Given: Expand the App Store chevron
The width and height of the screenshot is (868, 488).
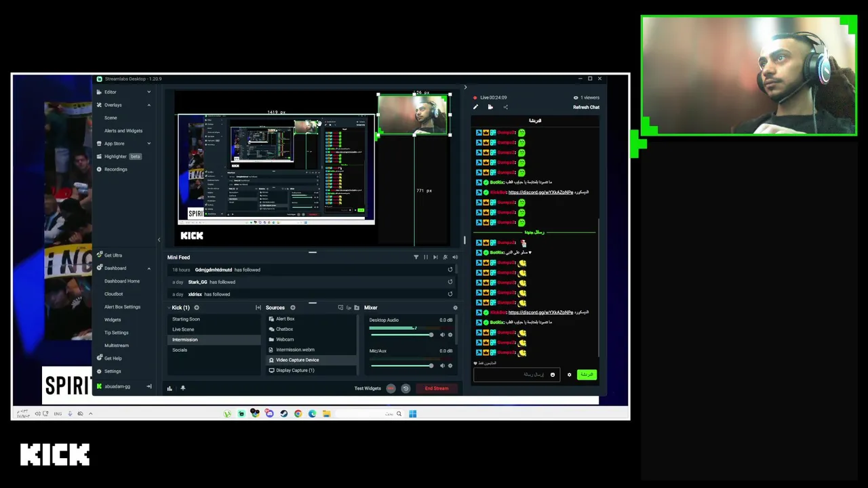Looking at the screenshot, I should coord(149,144).
